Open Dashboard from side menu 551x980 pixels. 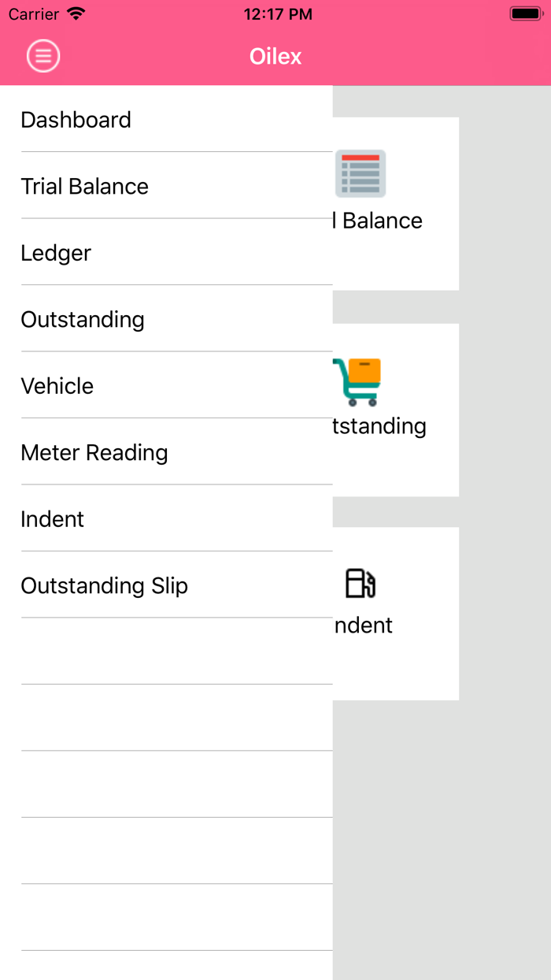tap(76, 120)
